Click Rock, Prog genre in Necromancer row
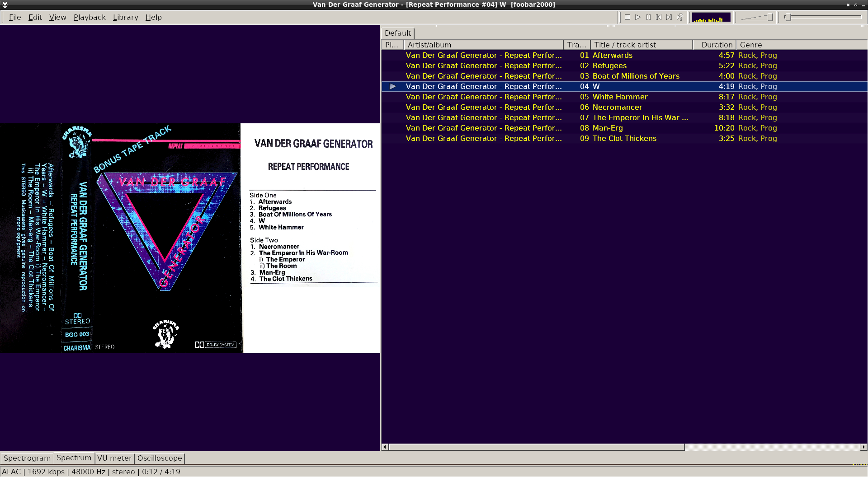This screenshot has height=477, width=868. [x=757, y=107]
